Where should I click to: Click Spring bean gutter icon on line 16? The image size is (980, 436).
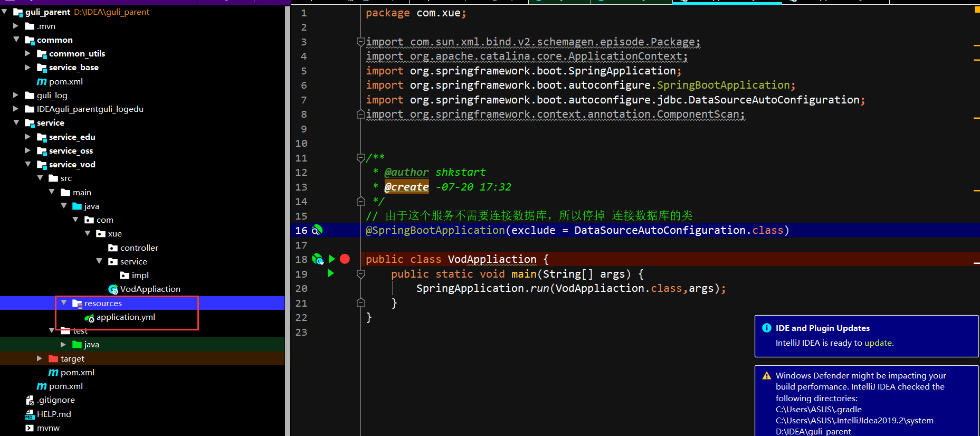pyautogui.click(x=317, y=230)
